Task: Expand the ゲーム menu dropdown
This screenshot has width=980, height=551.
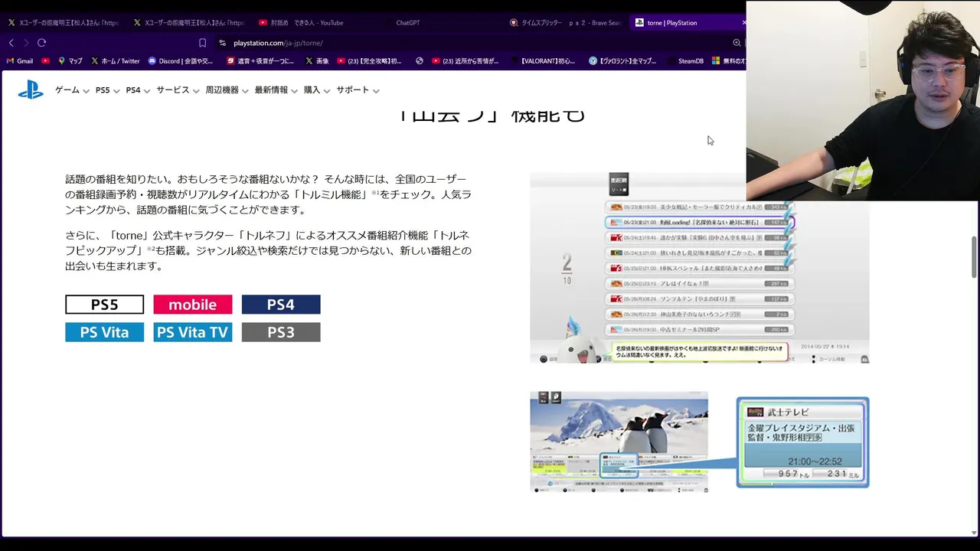Action: pos(72,90)
